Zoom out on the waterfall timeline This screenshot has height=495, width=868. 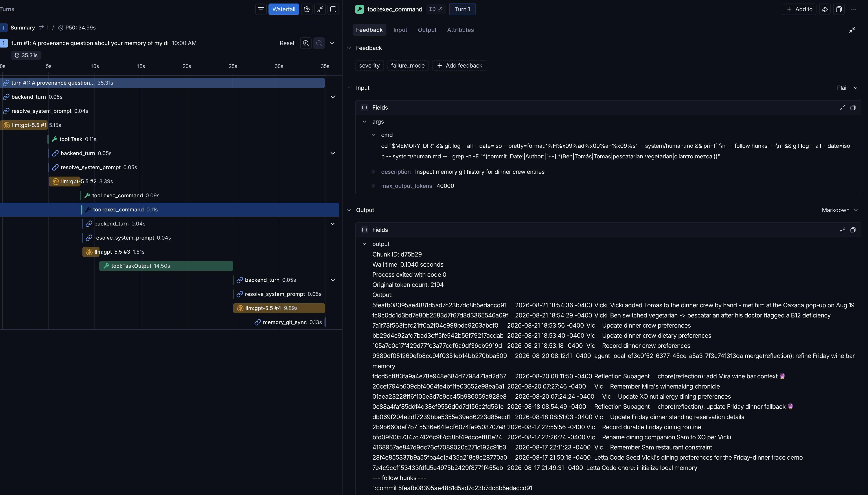click(319, 43)
